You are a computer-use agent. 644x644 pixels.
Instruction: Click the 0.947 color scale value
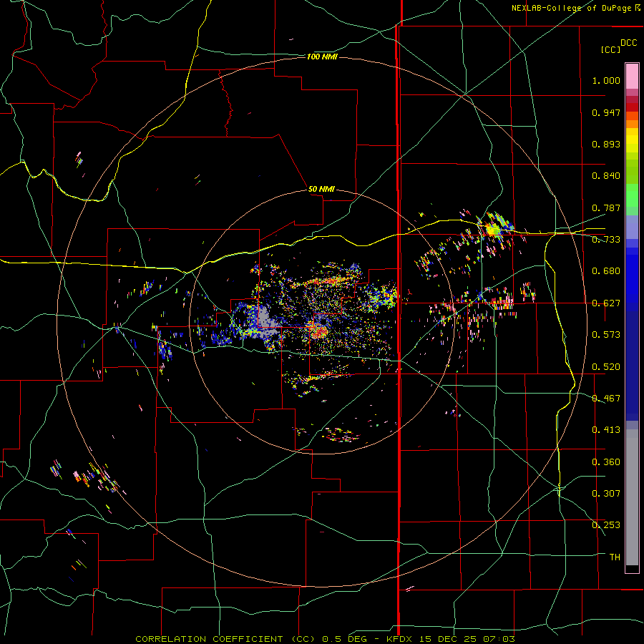click(x=606, y=112)
